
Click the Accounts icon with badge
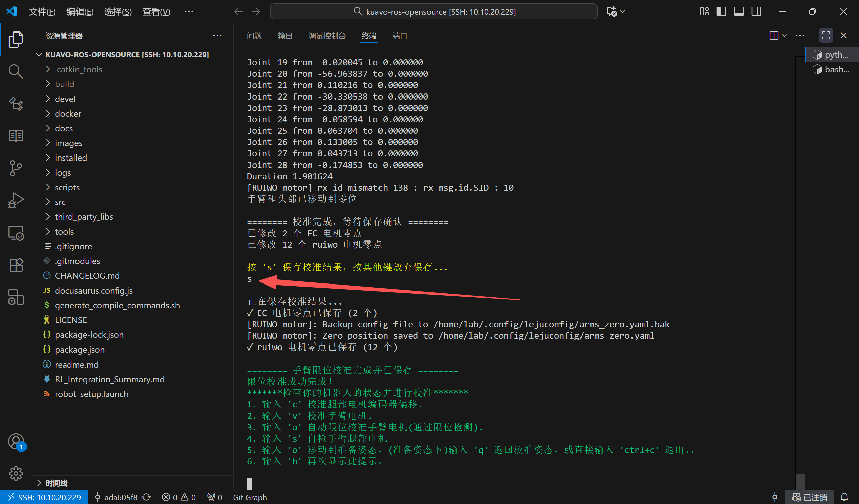tap(16, 442)
